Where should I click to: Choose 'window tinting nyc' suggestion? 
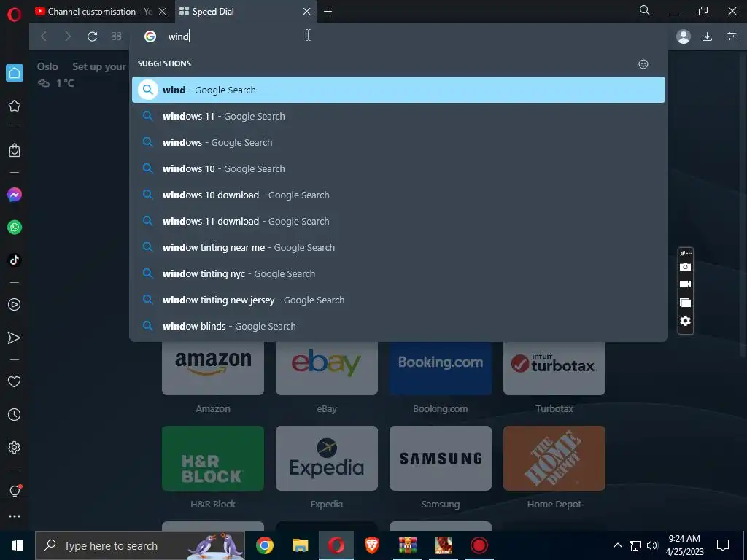tap(398, 274)
